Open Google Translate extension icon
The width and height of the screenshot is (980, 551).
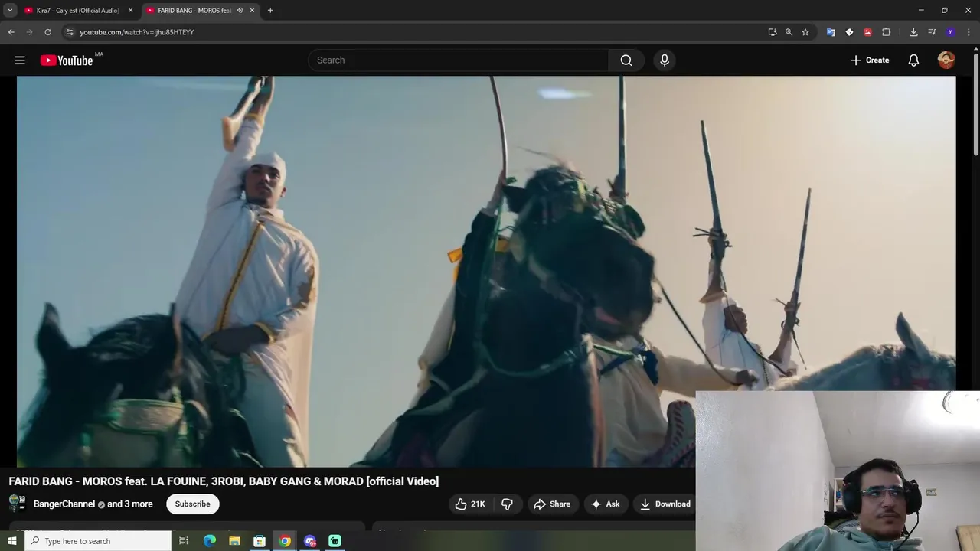click(x=831, y=32)
